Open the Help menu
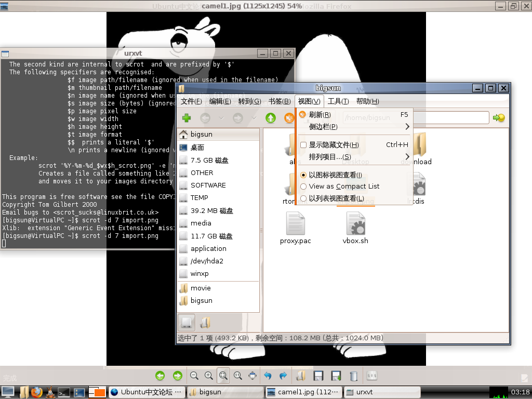Viewport: 532px width, 399px height. (367, 101)
